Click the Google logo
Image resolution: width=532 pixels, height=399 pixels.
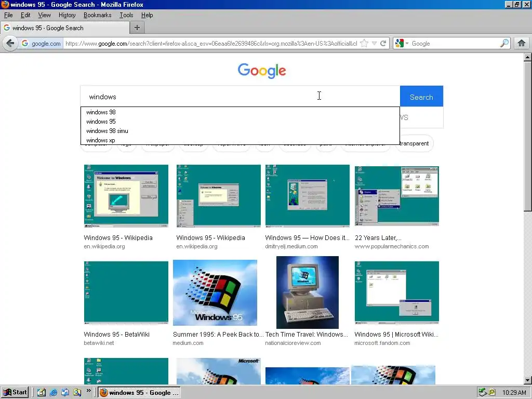point(262,71)
